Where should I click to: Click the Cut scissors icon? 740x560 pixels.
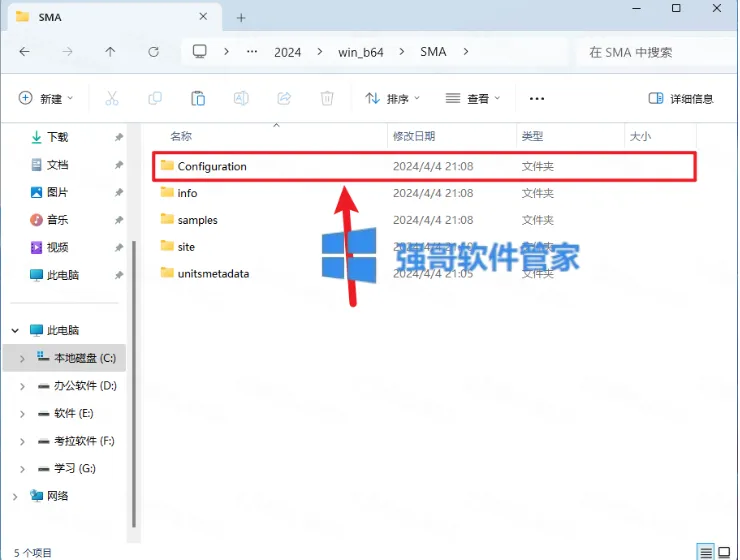pyautogui.click(x=112, y=98)
